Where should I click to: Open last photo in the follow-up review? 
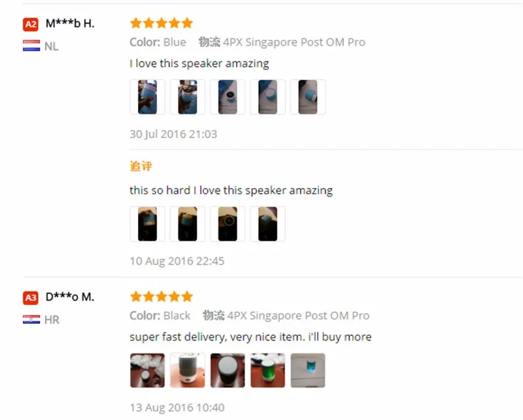[267, 224]
